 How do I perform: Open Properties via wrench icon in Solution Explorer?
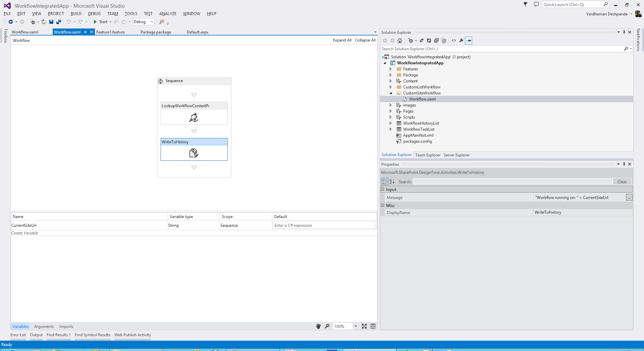[x=461, y=41]
